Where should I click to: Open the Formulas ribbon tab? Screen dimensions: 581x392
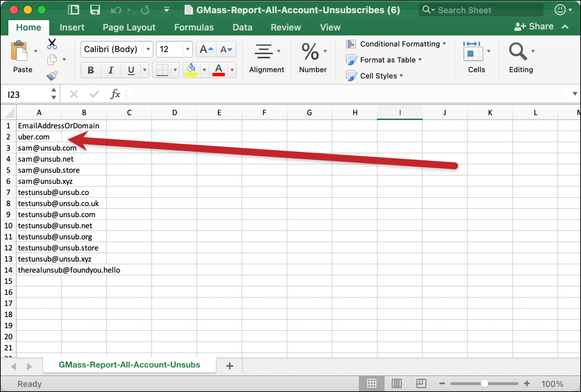[194, 27]
